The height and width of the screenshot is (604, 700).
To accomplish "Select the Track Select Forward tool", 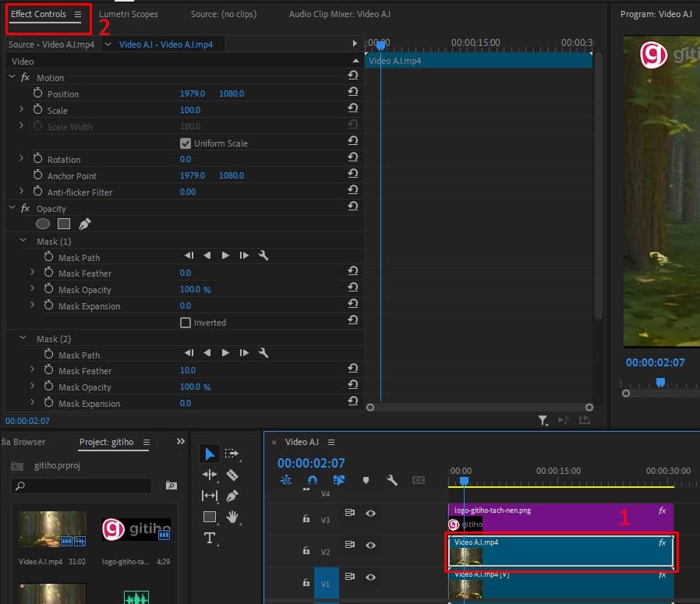I will (x=232, y=454).
